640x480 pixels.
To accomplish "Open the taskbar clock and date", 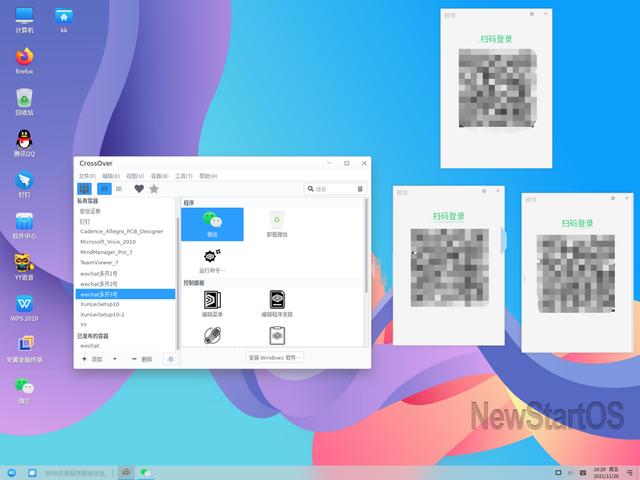I will coord(606,473).
